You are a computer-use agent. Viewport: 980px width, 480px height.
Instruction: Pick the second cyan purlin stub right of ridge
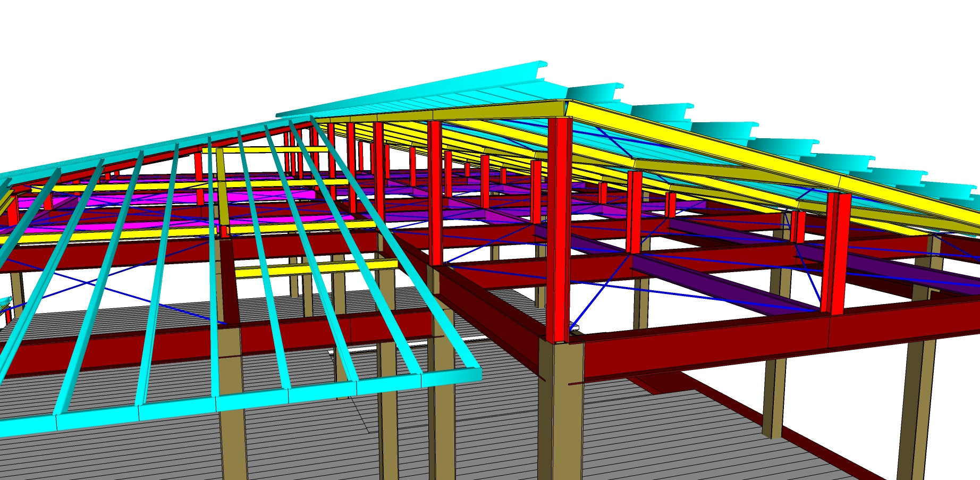click(659, 111)
